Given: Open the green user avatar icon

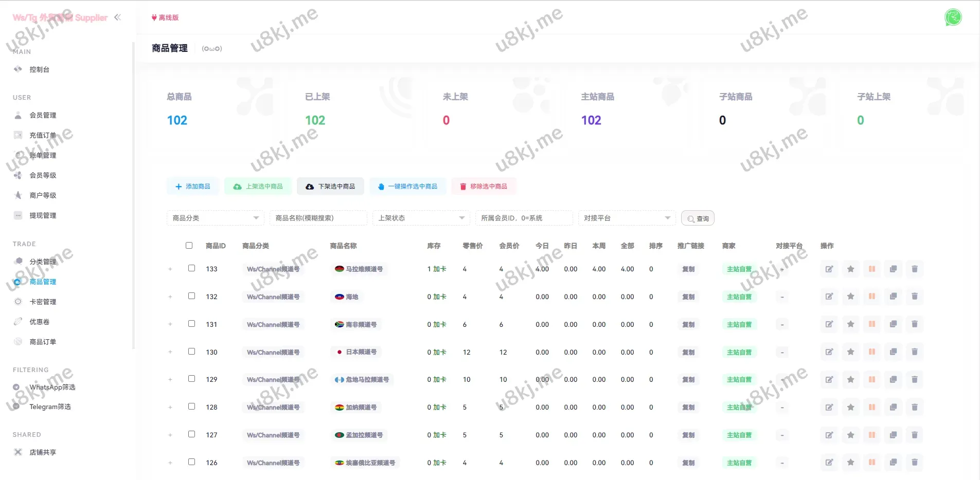Looking at the screenshot, I should 953,17.
